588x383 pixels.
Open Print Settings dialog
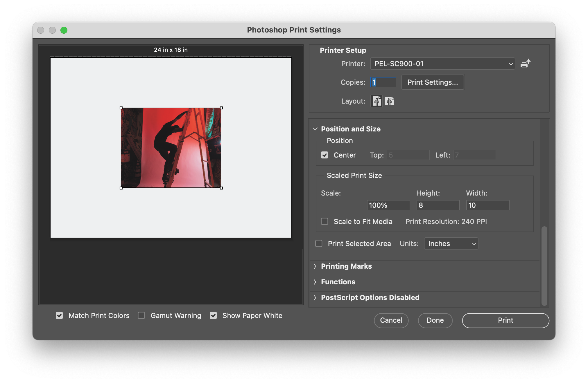click(433, 82)
